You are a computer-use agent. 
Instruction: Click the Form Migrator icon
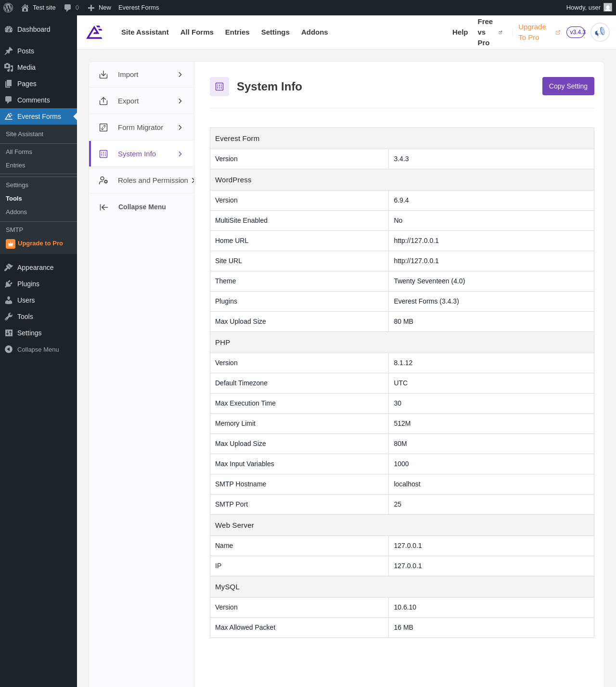[103, 127]
